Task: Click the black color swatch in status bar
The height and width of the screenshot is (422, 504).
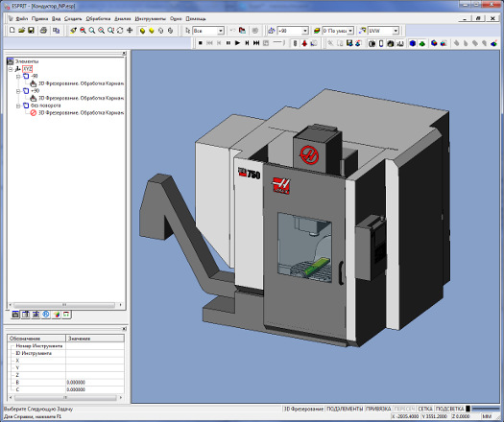Action: (x=468, y=409)
